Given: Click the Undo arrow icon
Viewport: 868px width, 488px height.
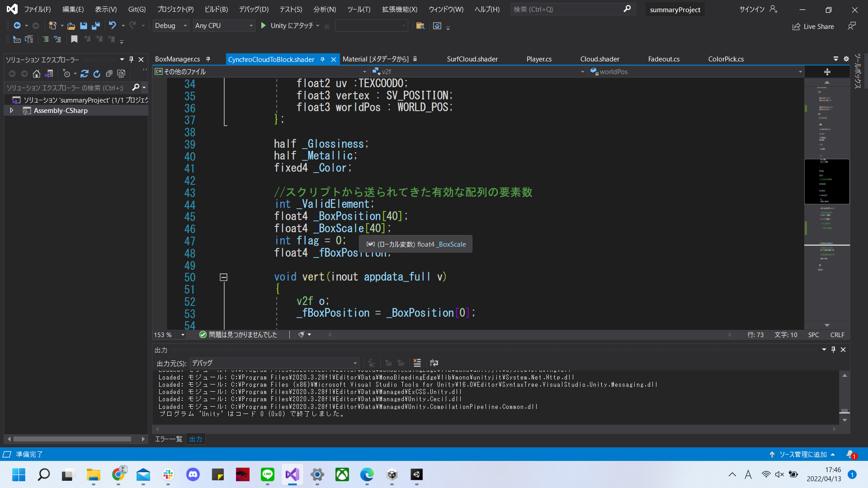Looking at the screenshot, I should click(113, 26).
